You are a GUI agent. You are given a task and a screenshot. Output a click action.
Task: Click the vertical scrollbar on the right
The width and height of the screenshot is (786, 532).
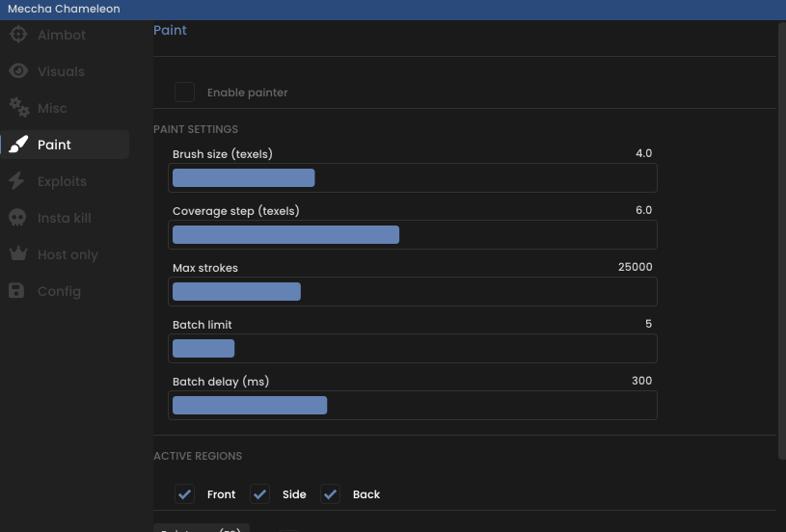coord(781,240)
